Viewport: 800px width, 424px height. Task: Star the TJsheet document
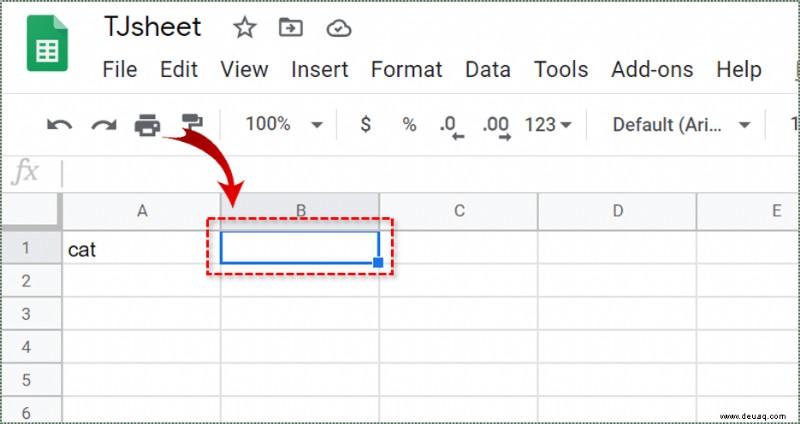coord(245,28)
